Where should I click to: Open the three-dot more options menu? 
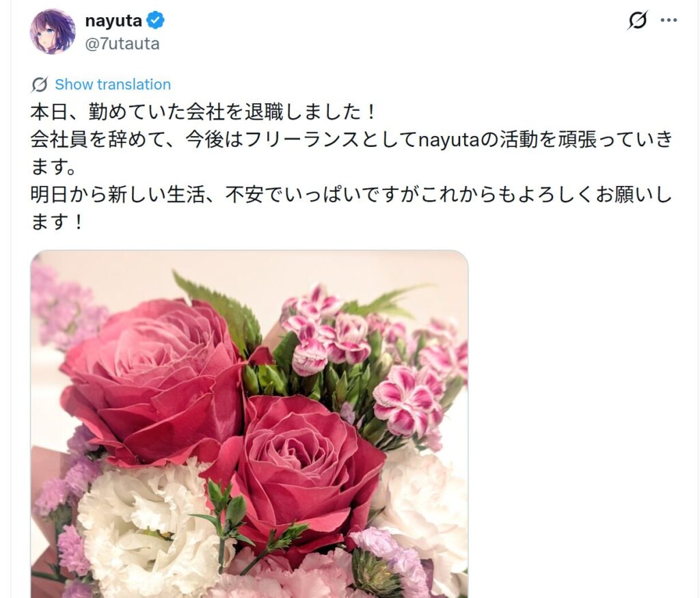(x=669, y=20)
